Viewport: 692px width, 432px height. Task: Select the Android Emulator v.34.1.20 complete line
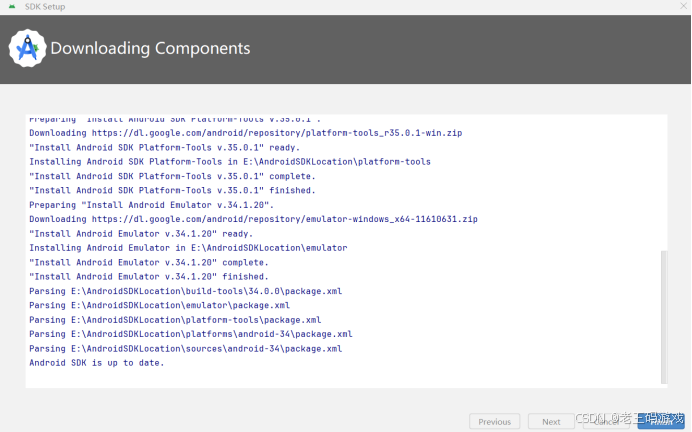[x=149, y=262]
